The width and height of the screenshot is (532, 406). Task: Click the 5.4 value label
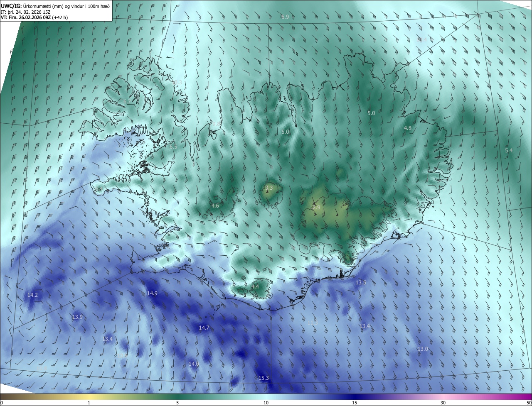[x=509, y=150]
